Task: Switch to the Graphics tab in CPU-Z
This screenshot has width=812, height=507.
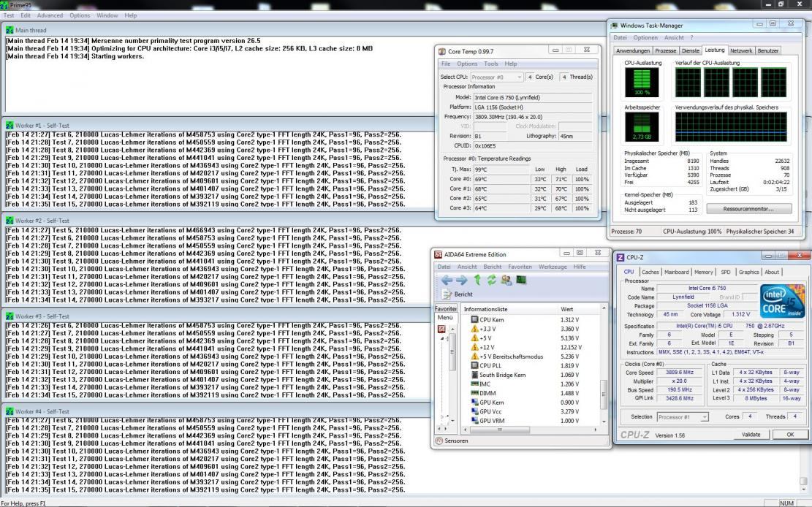Action: (748, 272)
